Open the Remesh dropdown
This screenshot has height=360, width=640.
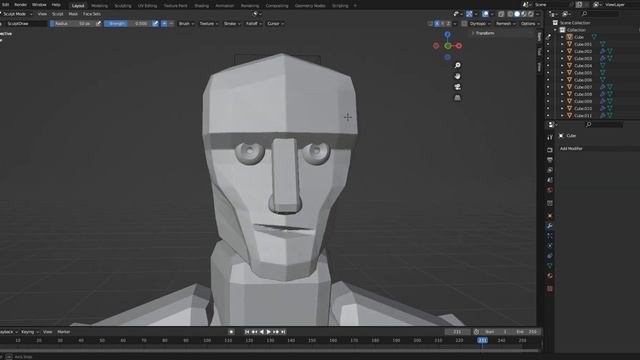tap(505, 24)
